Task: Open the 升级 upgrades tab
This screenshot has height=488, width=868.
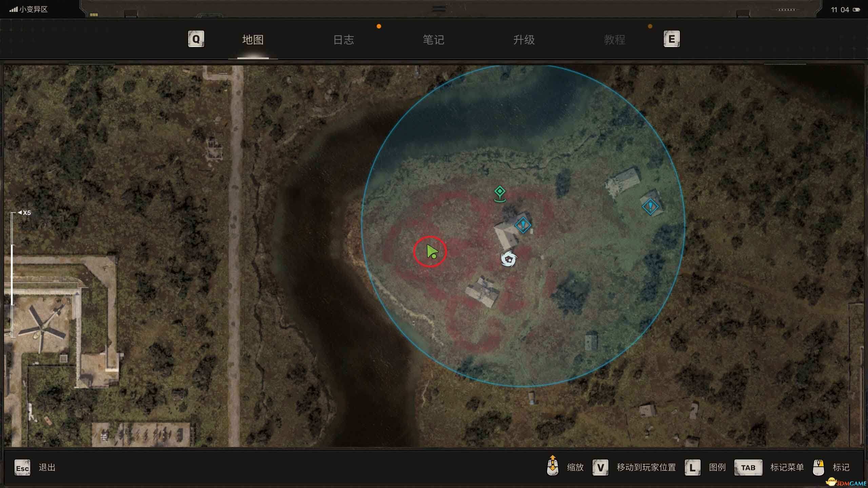Action: [524, 40]
